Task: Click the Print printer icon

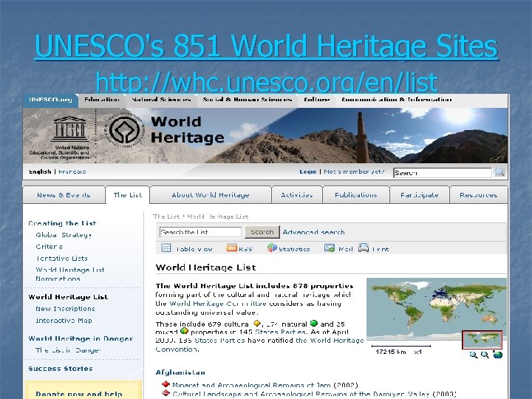Action: (364, 248)
